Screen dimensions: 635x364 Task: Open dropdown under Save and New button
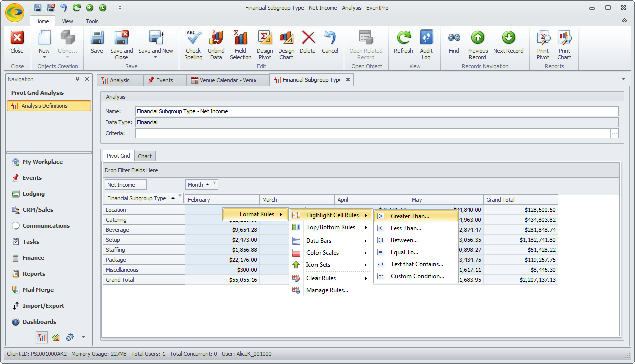[156, 57]
